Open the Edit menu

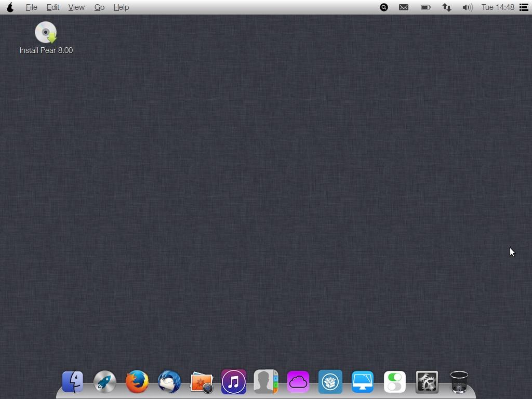tap(52, 7)
